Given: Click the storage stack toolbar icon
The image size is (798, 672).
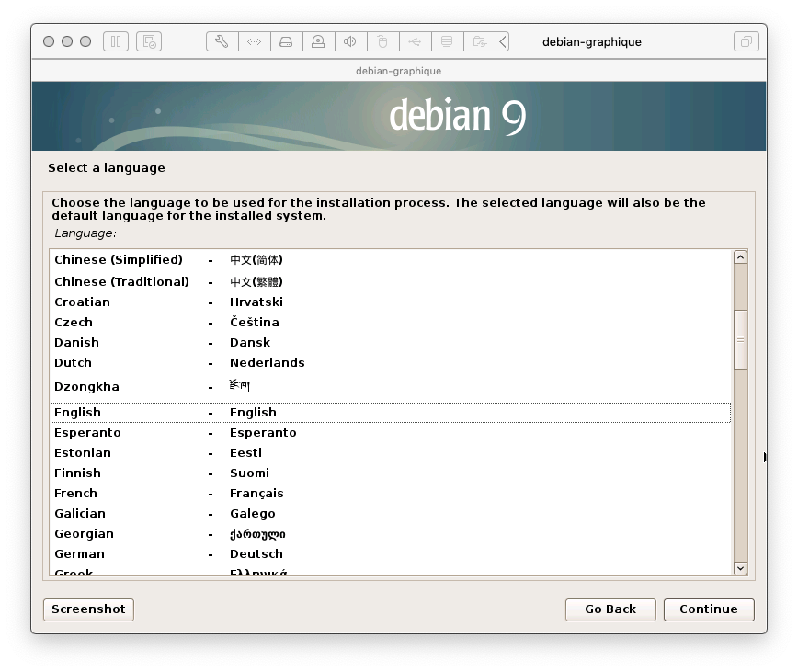Looking at the screenshot, I should coord(447,41).
